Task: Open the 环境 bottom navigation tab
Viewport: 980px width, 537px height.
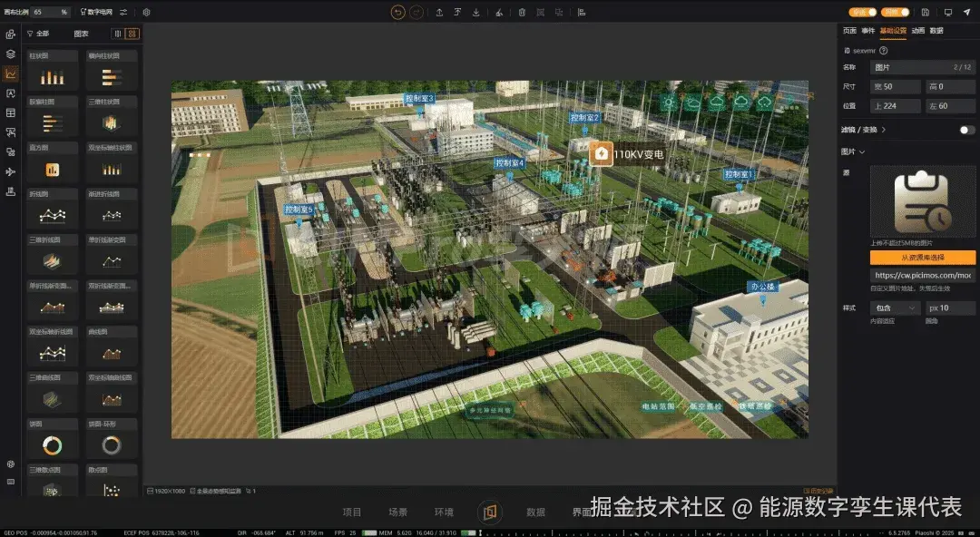Action: tap(444, 512)
